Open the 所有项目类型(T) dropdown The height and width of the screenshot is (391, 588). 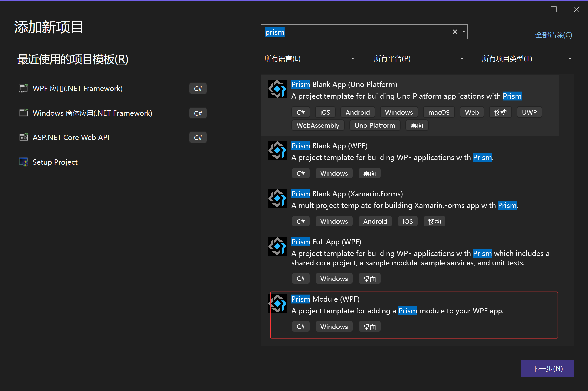pos(527,59)
